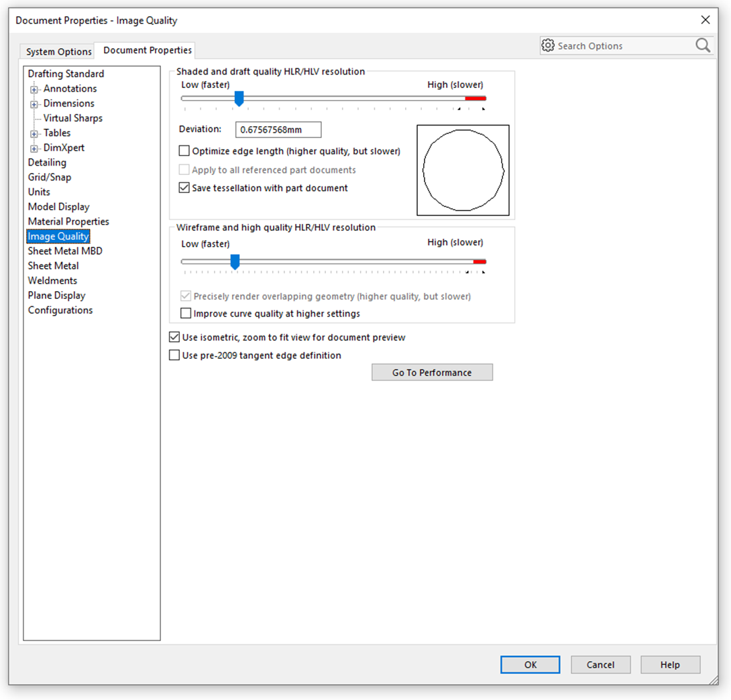Open the Help dialog
Viewport: 731px width, 700px height.
(x=670, y=664)
